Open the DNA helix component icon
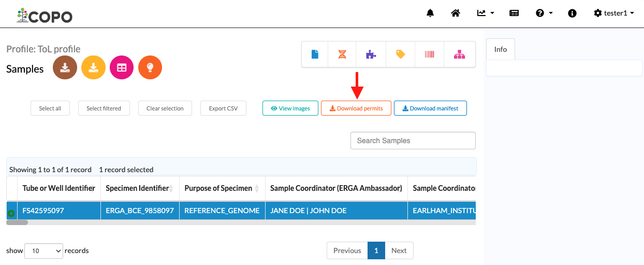 click(342, 54)
